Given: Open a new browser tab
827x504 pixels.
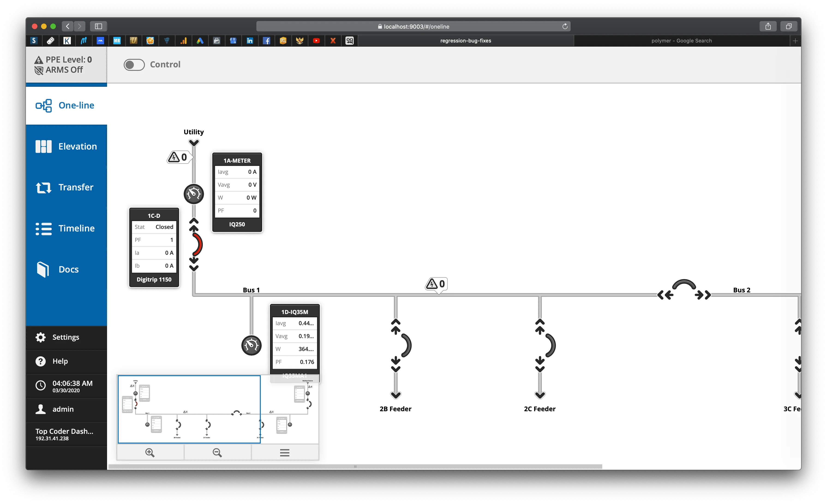Looking at the screenshot, I should (x=795, y=41).
